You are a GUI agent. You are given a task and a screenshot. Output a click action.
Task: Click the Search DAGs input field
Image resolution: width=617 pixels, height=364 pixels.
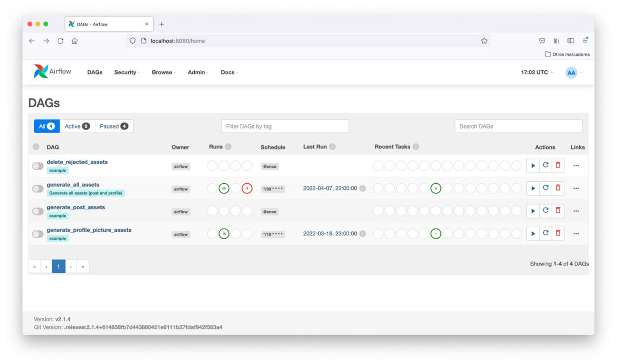518,126
